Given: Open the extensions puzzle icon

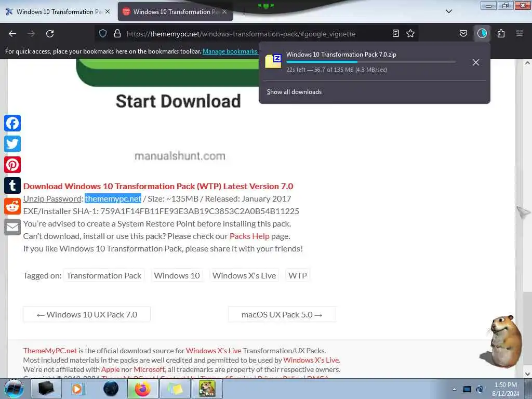Looking at the screenshot, I should [501, 33].
